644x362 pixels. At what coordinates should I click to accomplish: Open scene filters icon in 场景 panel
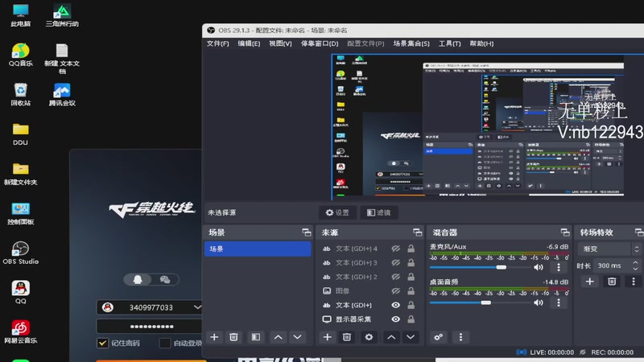[256, 337]
